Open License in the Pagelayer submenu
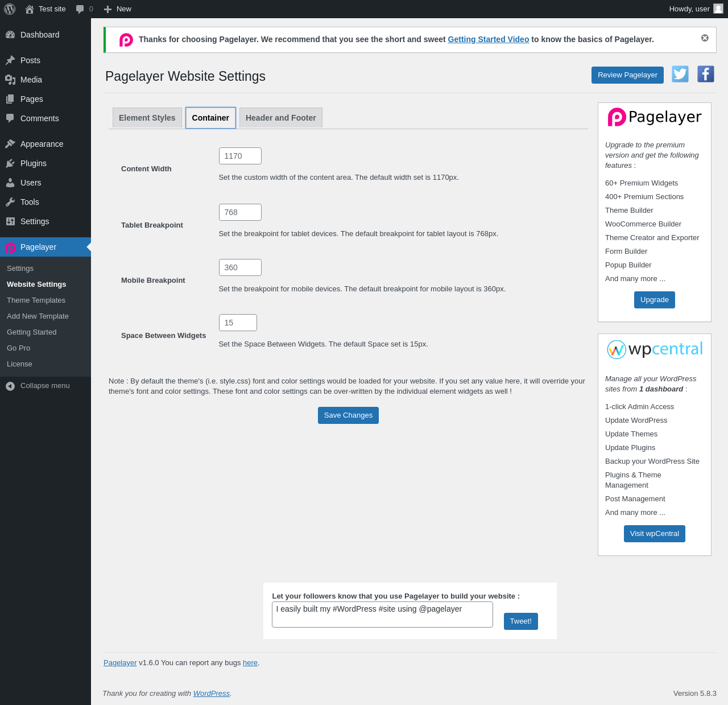728x705 pixels. click(19, 364)
